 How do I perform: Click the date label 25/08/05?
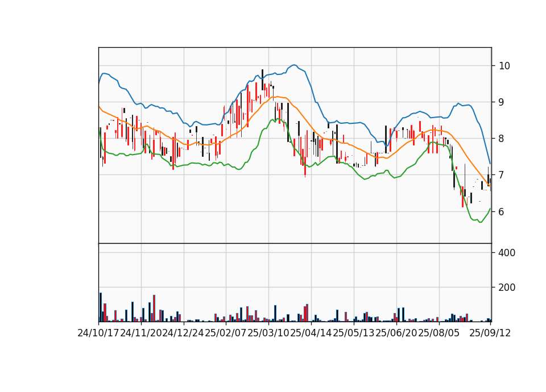[x=439, y=333]
